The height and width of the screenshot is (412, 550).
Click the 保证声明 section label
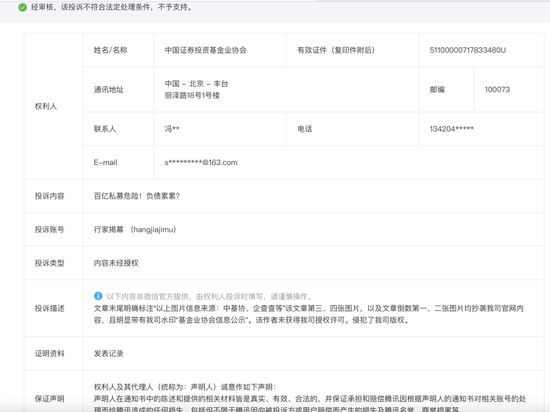pyautogui.click(x=49, y=399)
